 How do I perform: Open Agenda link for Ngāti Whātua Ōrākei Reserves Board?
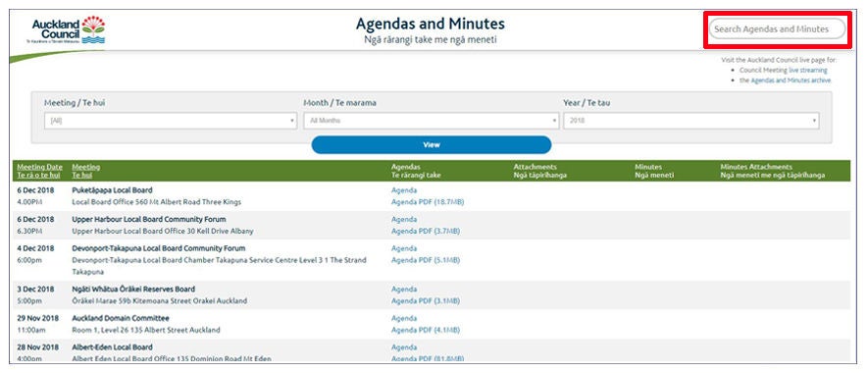[x=404, y=290]
